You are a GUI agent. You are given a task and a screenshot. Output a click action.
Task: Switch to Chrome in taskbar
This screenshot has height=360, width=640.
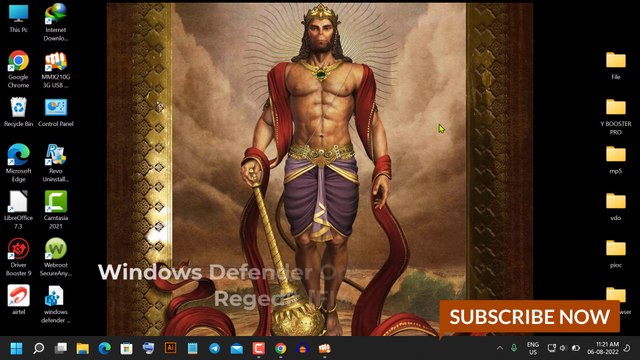pos(281,348)
